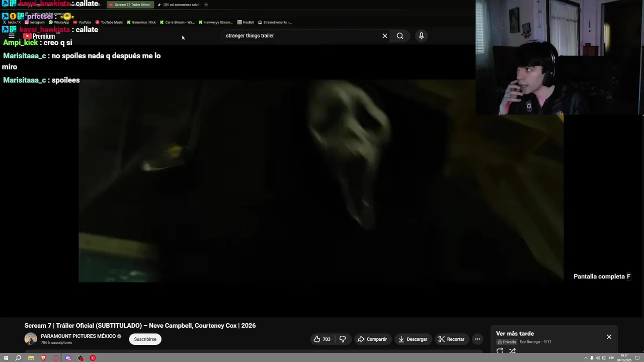Open the Instagram bookmark
The width and height of the screenshot is (644, 362).
[x=35, y=22]
